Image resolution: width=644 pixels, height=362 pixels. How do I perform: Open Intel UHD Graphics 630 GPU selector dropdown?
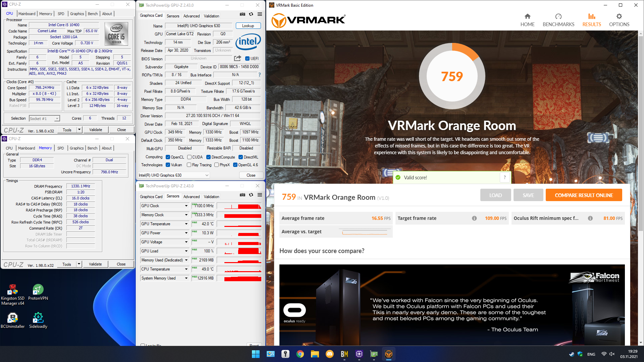point(174,175)
